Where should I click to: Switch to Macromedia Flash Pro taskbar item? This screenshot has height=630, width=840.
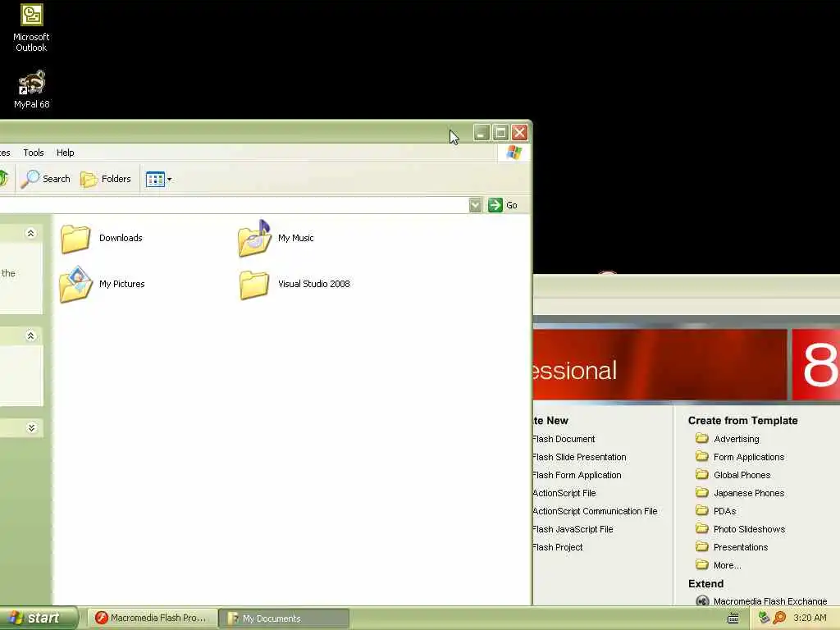[x=153, y=619]
